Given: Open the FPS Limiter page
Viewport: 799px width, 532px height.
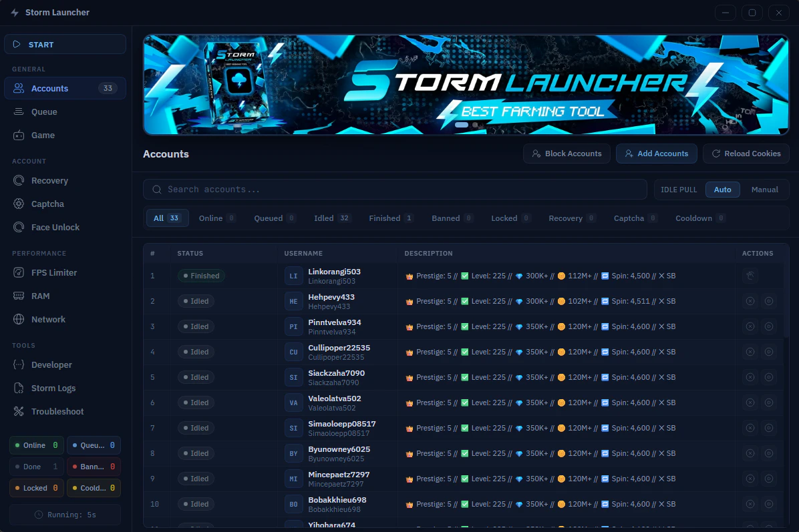Looking at the screenshot, I should (65, 272).
